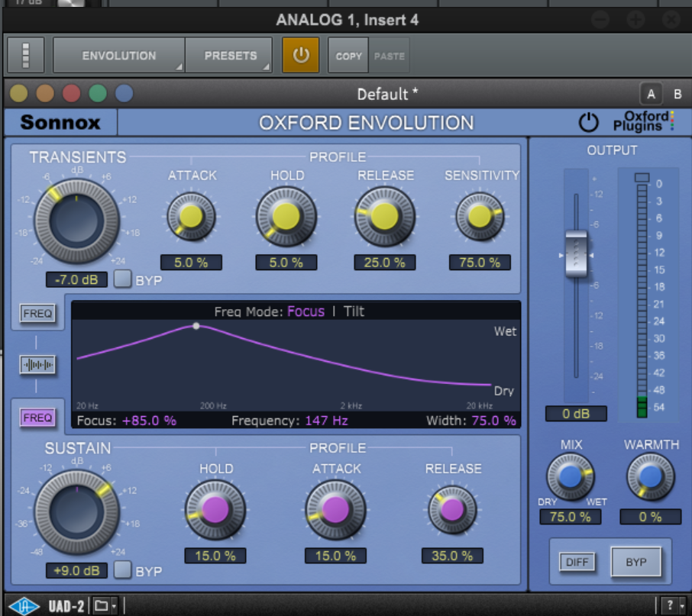Open the question mark help menu

click(x=673, y=606)
